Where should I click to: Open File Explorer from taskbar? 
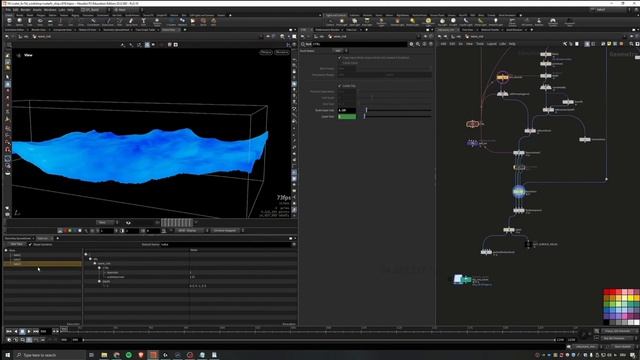[104, 355]
